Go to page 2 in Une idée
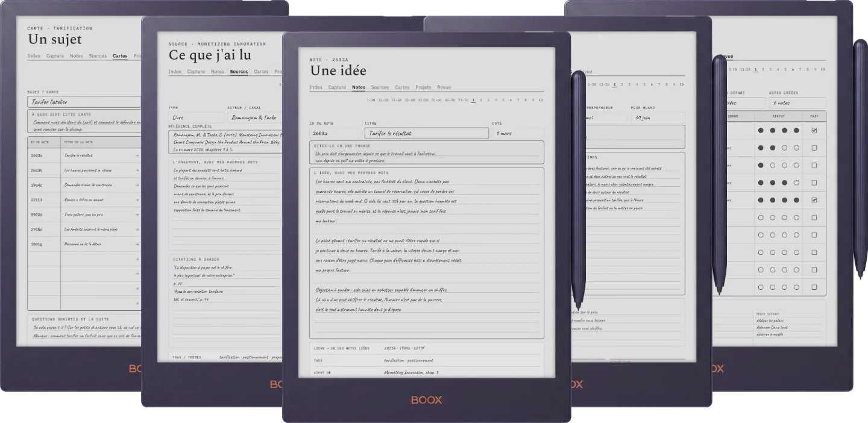Image resolution: width=868 pixels, height=423 pixels. click(481, 100)
